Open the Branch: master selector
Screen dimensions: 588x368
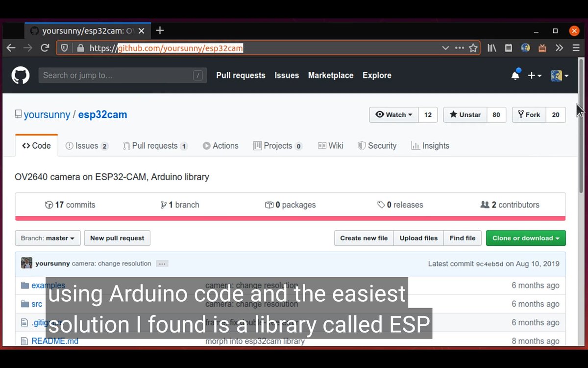point(48,238)
